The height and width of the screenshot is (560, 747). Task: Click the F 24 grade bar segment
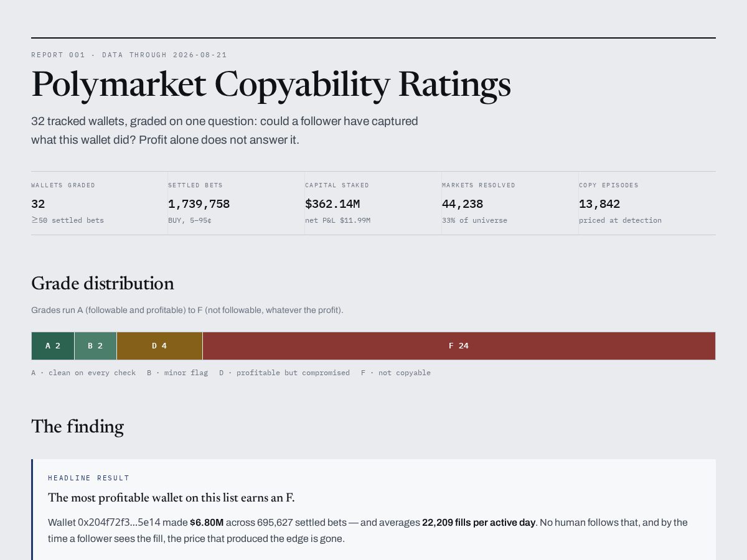[459, 346]
